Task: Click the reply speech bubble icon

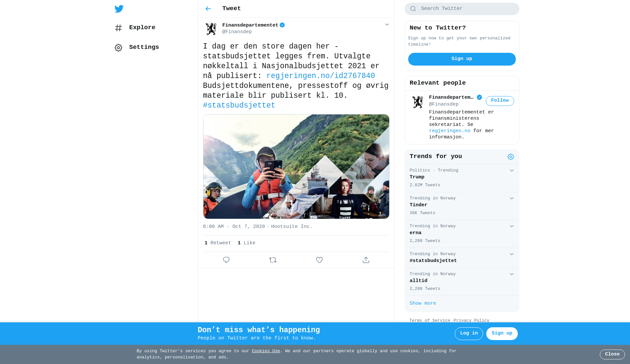Action: click(226, 260)
